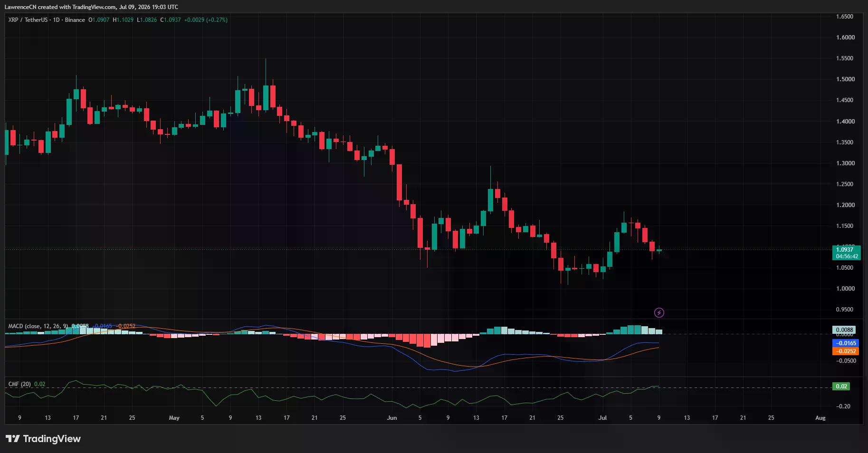Click the low price value L1.0826
The image size is (868, 453).
tap(147, 20)
